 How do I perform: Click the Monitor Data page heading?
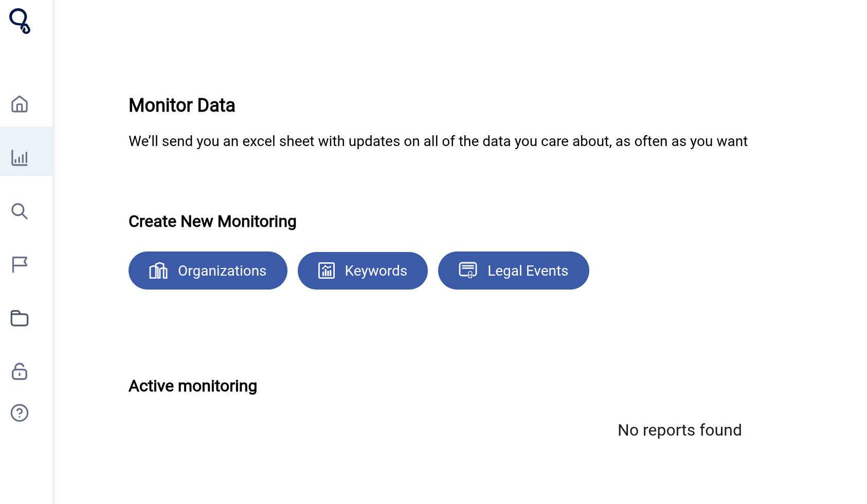pos(182,105)
